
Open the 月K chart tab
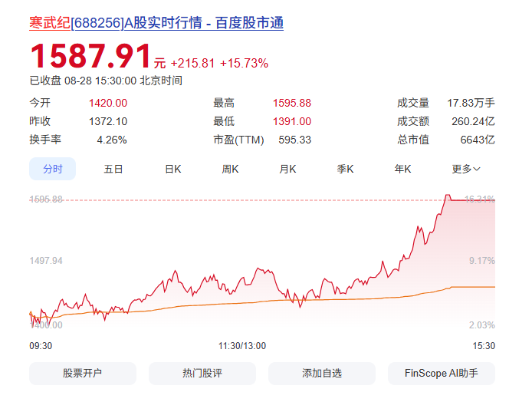(x=287, y=169)
